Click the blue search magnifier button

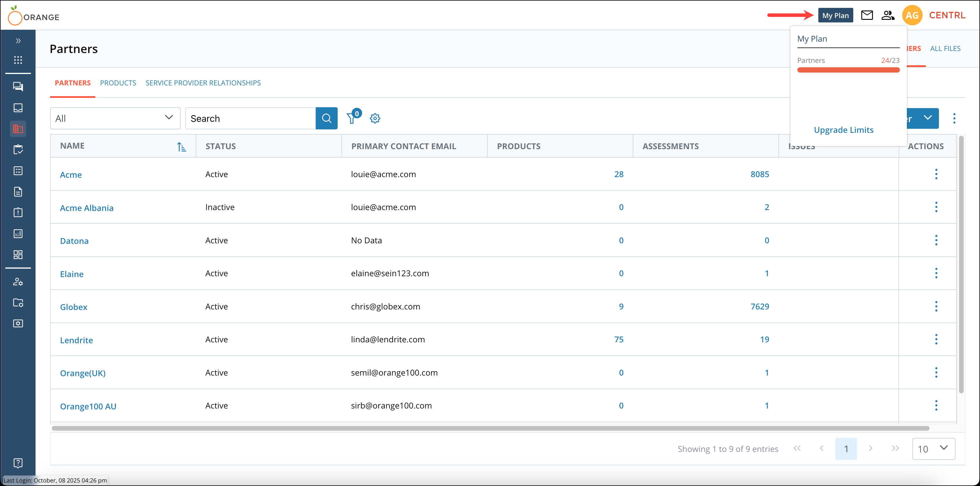(x=326, y=118)
